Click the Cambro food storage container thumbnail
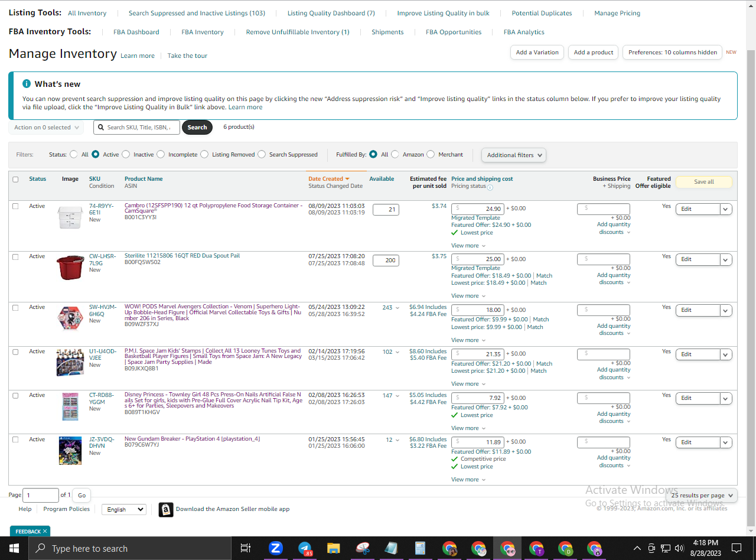Image resolution: width=756 pixels, height=560 pixels. 70,217
